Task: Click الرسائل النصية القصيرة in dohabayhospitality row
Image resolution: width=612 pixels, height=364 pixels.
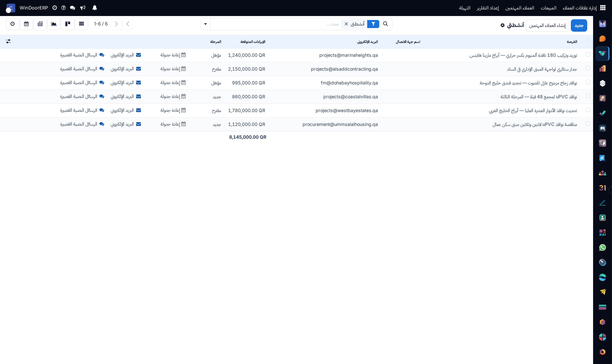Action: 82,83
